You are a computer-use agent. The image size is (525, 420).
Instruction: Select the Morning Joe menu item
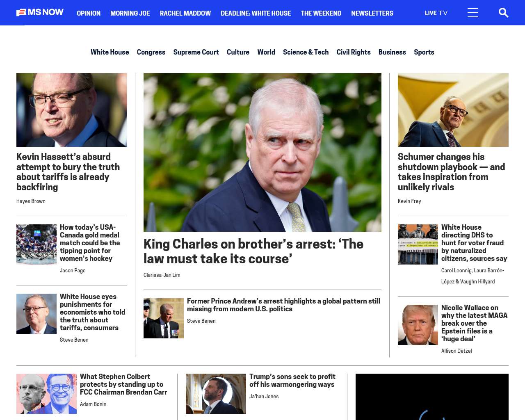(x=130, y=13)
